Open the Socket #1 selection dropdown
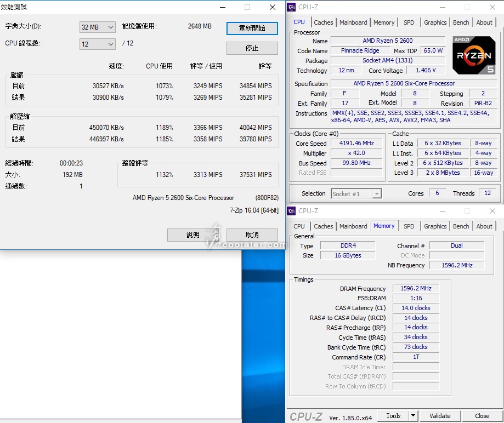The image size is (504, 423). coord(356,193)
